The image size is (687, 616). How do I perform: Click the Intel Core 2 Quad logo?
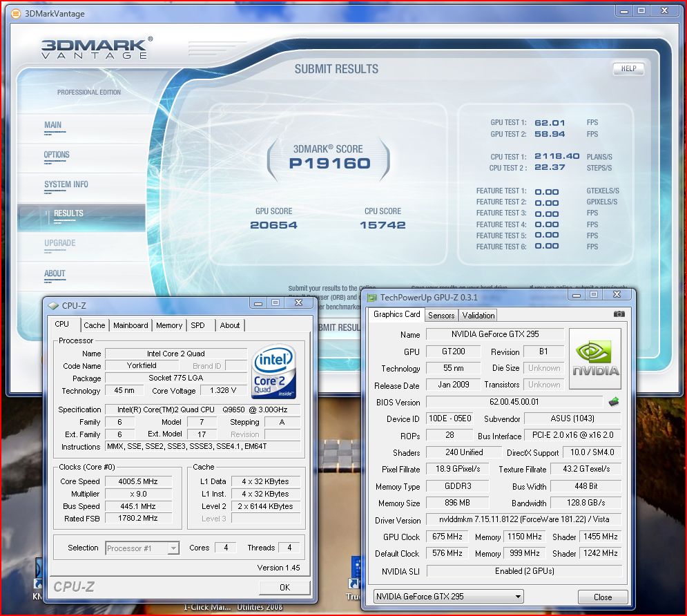click(x=274, y=372)
